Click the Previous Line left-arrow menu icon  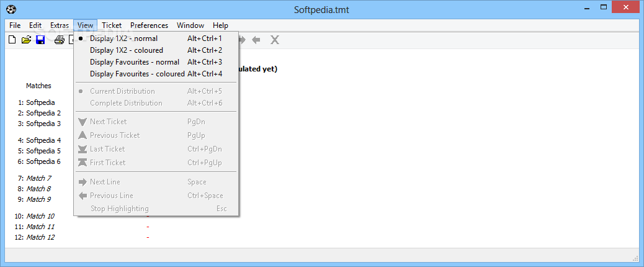pos(83,196)
